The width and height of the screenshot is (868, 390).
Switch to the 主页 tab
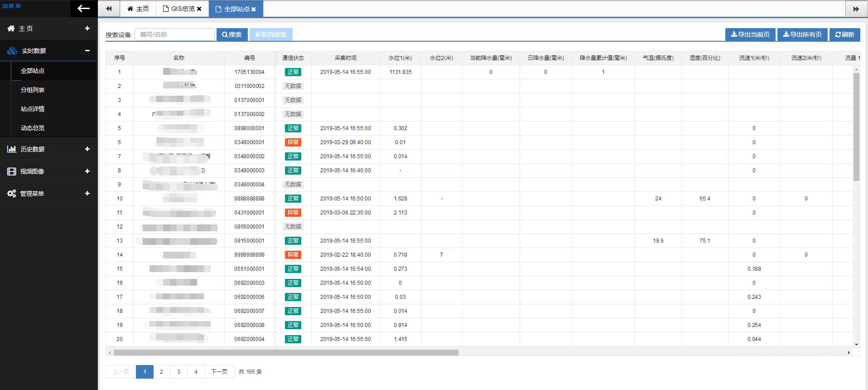coord(138,9)
